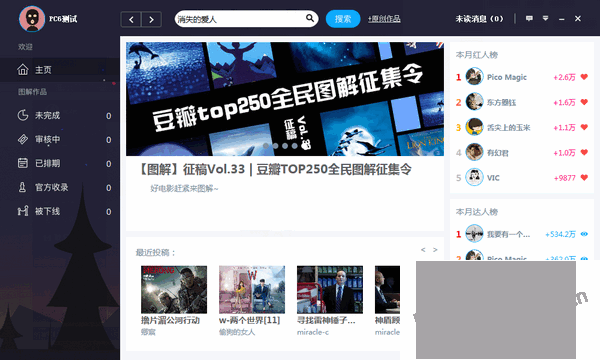Click the chat bubble feedback icon
This screenshot has width=600, height=360.
click(529, 18)
